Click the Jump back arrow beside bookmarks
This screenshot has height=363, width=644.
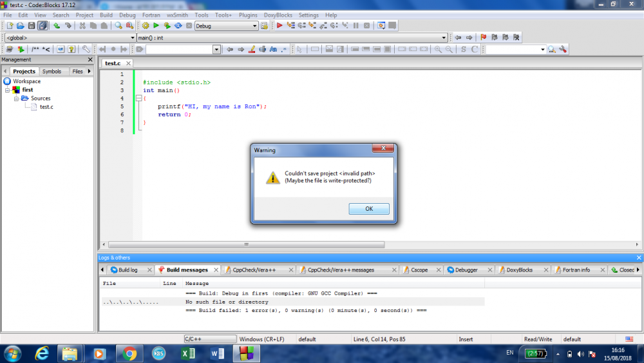pyautogui.click(x=458, y=37)
